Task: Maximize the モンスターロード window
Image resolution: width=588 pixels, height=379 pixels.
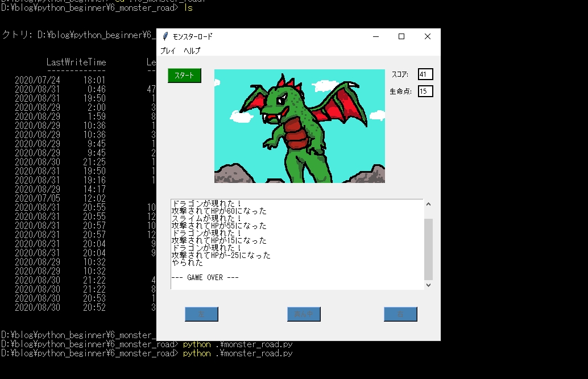Action: [x=401, y=36]
